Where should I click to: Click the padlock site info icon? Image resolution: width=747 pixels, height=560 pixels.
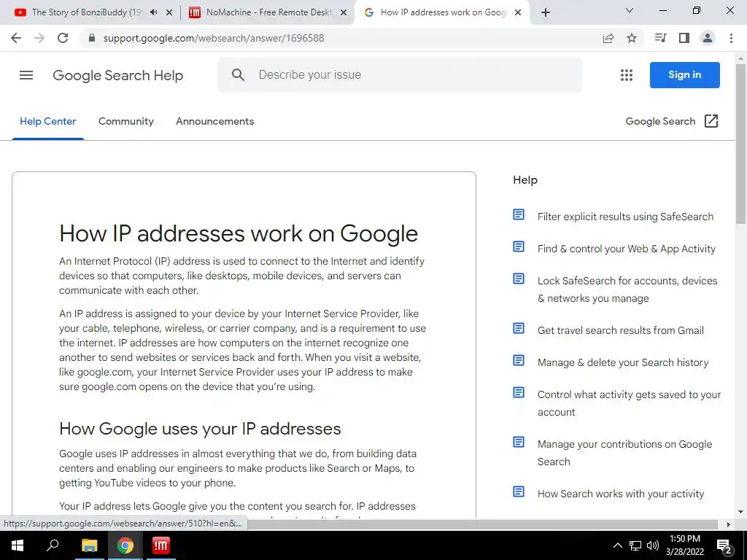coord(93,38)
